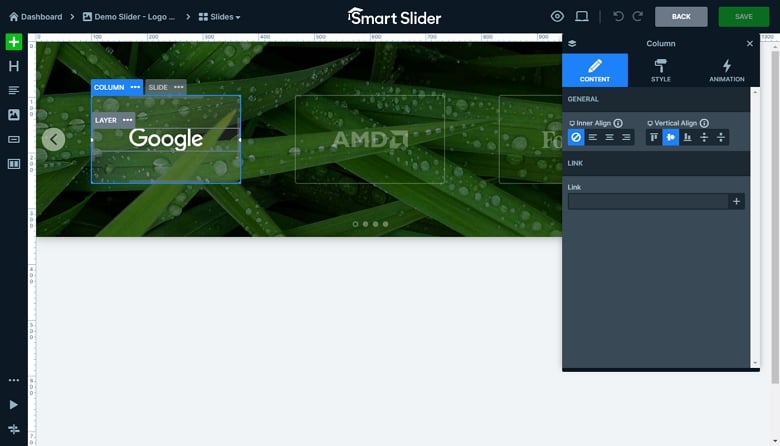Viewport: 780px width, 446px height.
Task: Open SLIDE label options menu
Action: (179, 87)
